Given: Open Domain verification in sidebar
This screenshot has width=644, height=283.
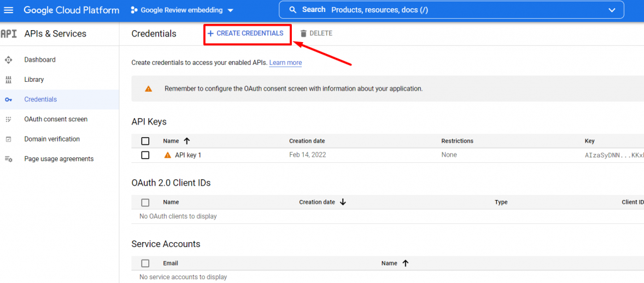Looking at the screenshot, I should (x=52, y=139).
